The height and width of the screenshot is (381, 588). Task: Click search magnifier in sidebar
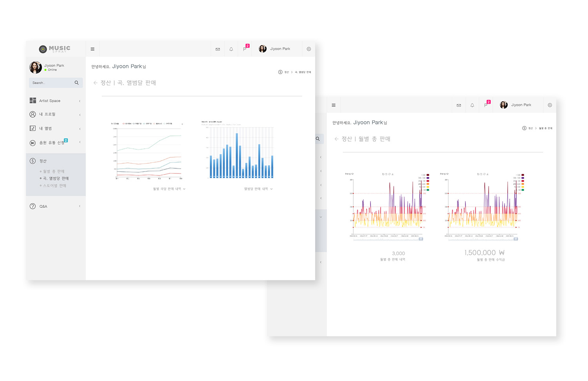coord(76,82)
